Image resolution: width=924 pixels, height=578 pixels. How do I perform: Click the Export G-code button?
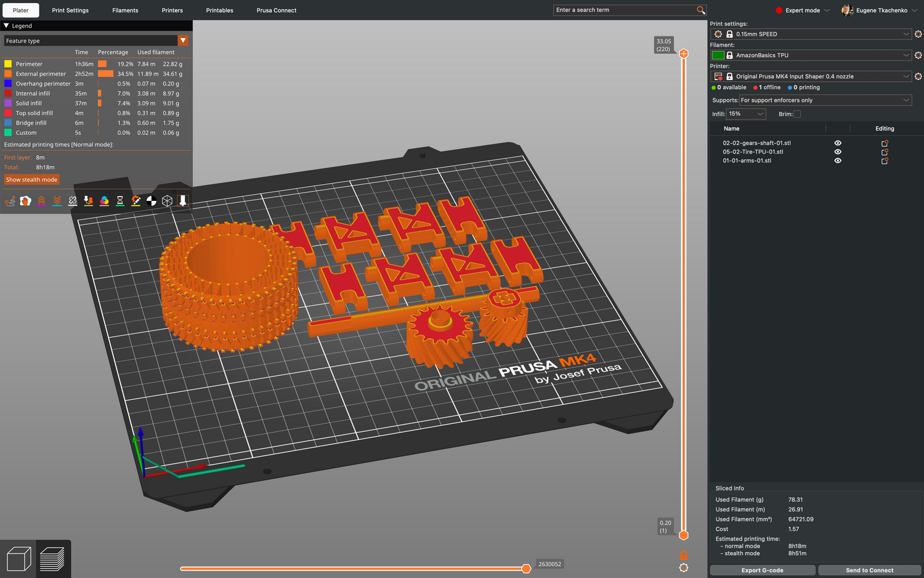[x=762, y=571]
